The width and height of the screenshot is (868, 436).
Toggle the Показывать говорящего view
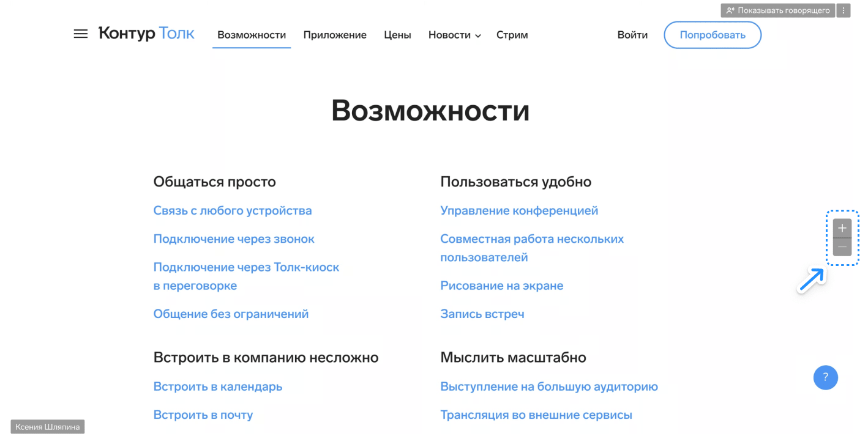coord(777,10)
